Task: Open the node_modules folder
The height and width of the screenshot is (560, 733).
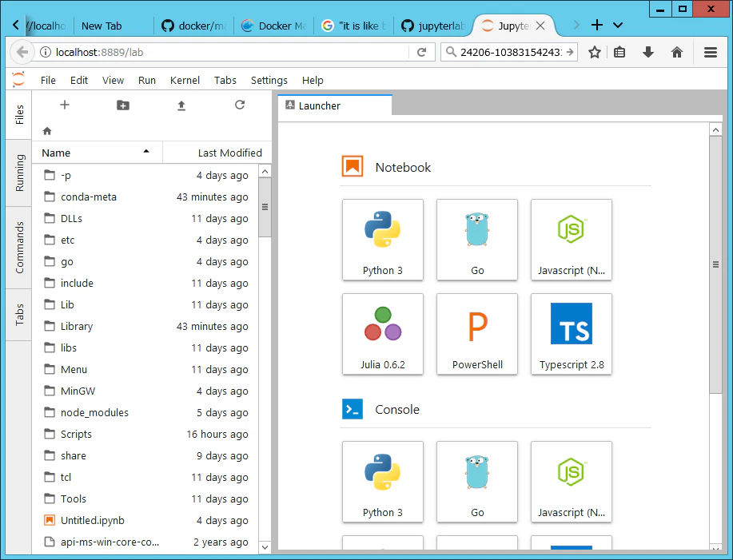Action: 145,412
